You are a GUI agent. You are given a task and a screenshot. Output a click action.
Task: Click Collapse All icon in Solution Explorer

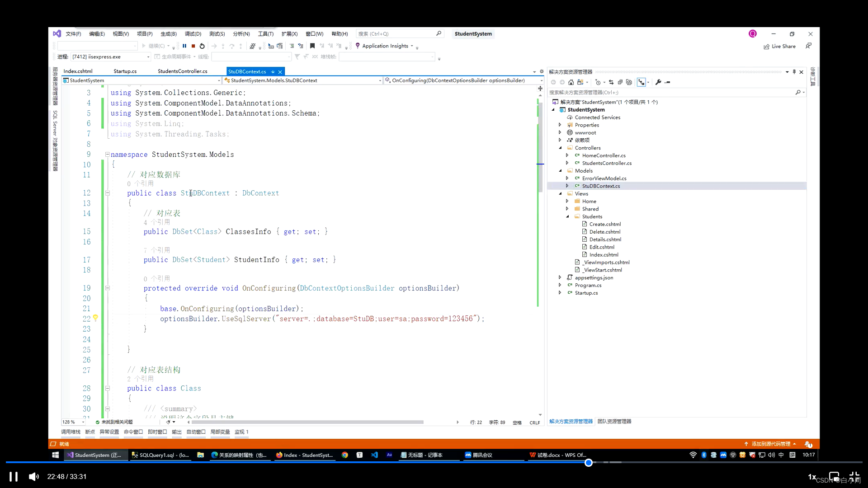tap(620, 82)
